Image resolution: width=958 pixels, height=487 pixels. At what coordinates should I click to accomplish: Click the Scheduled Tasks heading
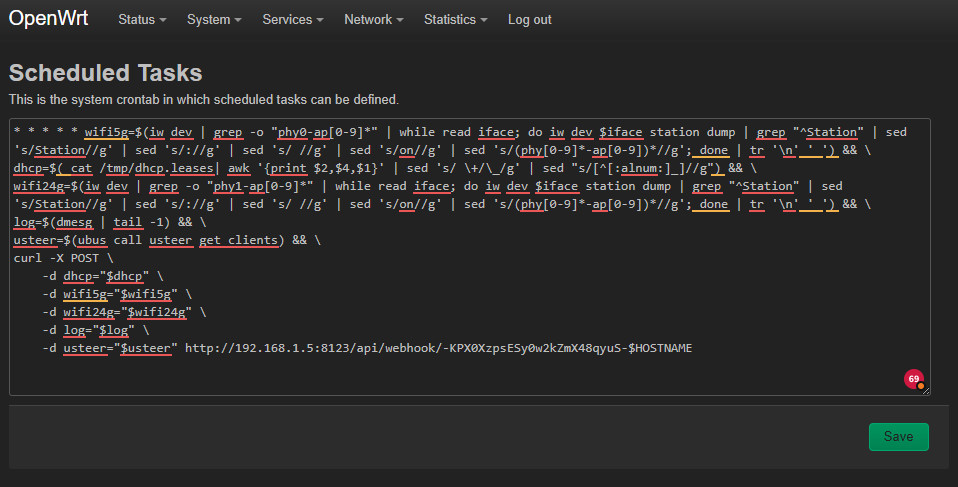tap(106, 73)
